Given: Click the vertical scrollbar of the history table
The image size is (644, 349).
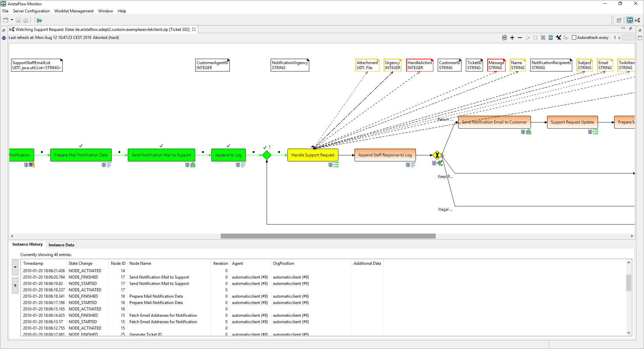Looking at the screenshot, I should [x=629, y=283].
